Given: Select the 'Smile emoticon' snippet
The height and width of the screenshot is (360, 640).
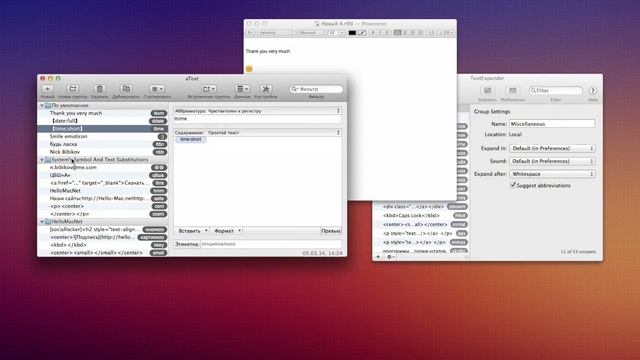Looking at the screenshot, I should [102, 136].
